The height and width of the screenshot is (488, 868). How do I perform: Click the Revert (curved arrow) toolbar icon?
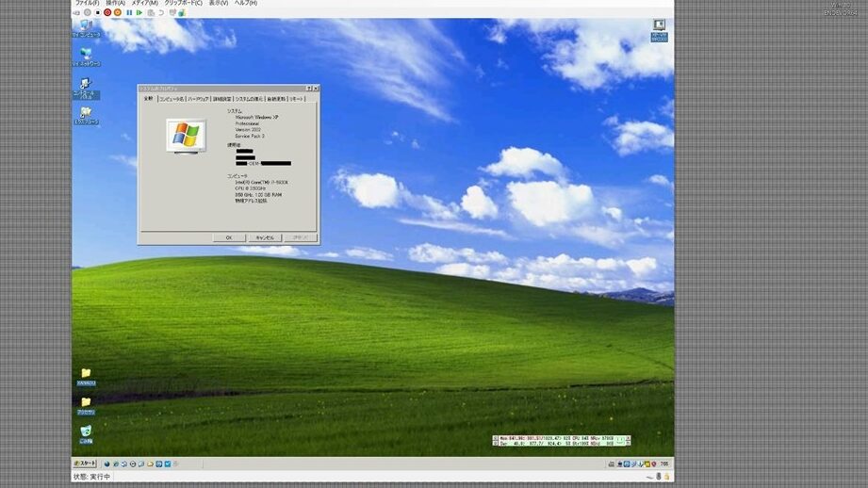coord(161,13)
